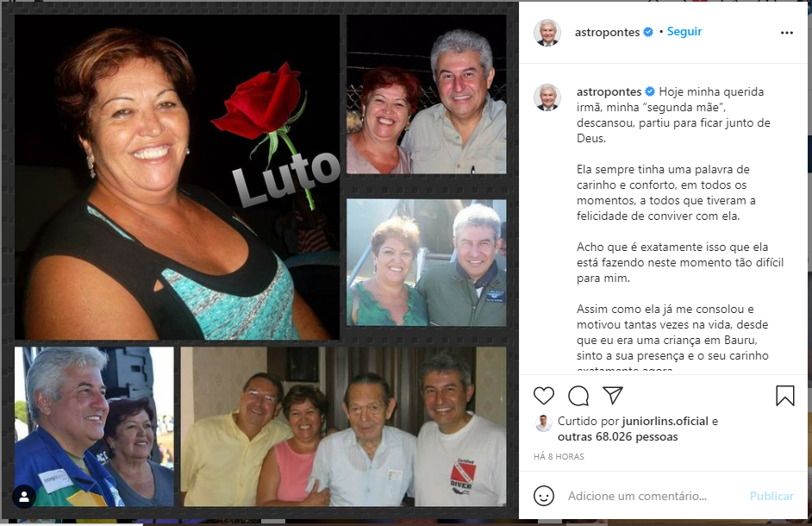Click the verified badge next to the header username
This screenshot has width=812, height=526.
(x=648, y=32)
